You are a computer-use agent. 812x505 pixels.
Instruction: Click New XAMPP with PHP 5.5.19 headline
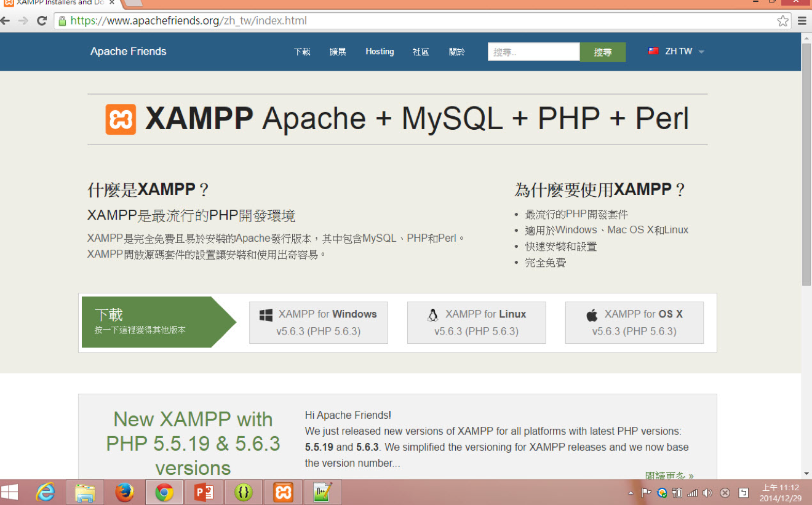tap(193, 443)
